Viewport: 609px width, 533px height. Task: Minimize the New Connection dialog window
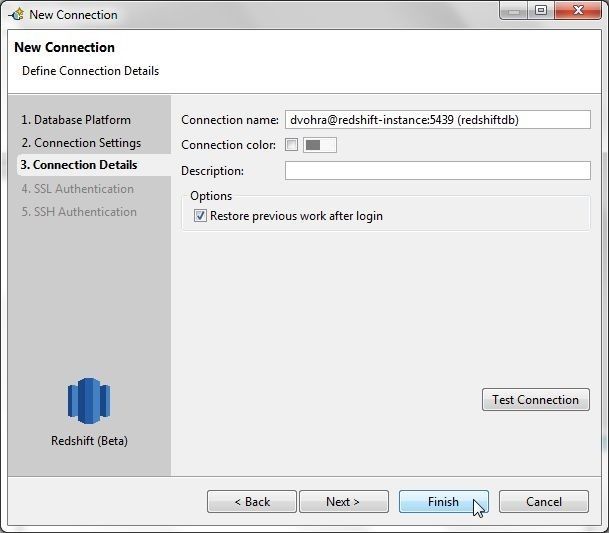(x=513, y=10)
